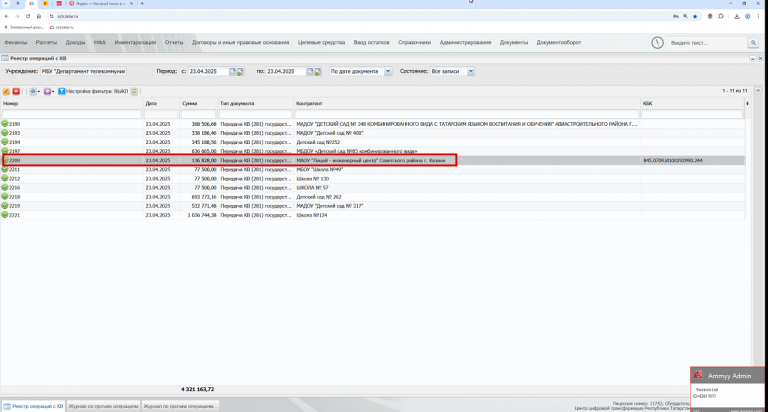This screenshot has height=412, width=768.
Task: Click the browser forward arrow
Action: [17, 16]
